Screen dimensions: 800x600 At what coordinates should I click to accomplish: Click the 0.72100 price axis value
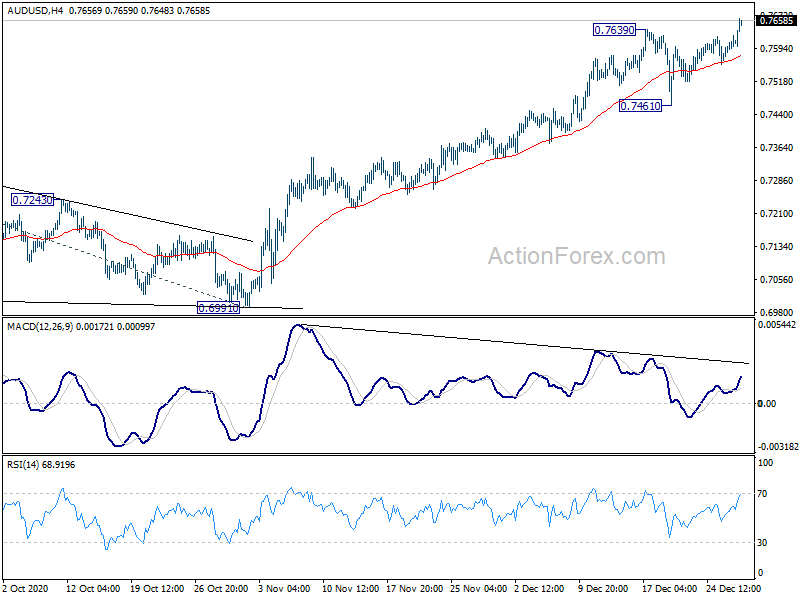click(777, 213)
